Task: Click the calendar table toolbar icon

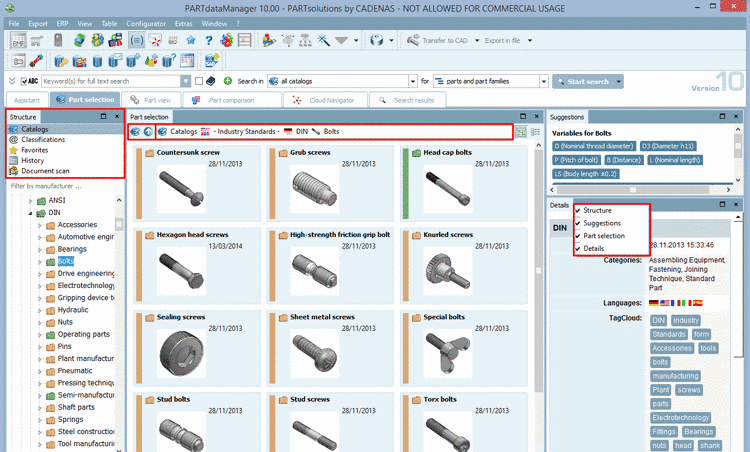Action: click(x=187, y=61)
